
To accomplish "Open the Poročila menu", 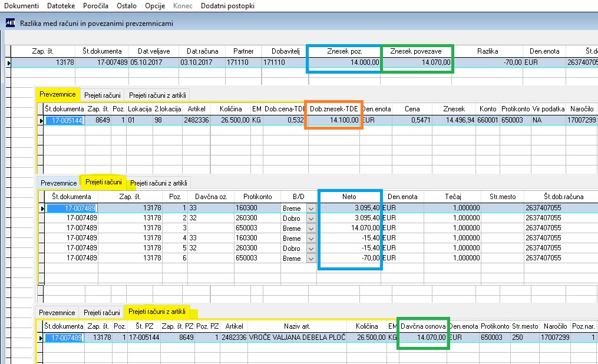I will pyautogui.click(x=95, y=6).
